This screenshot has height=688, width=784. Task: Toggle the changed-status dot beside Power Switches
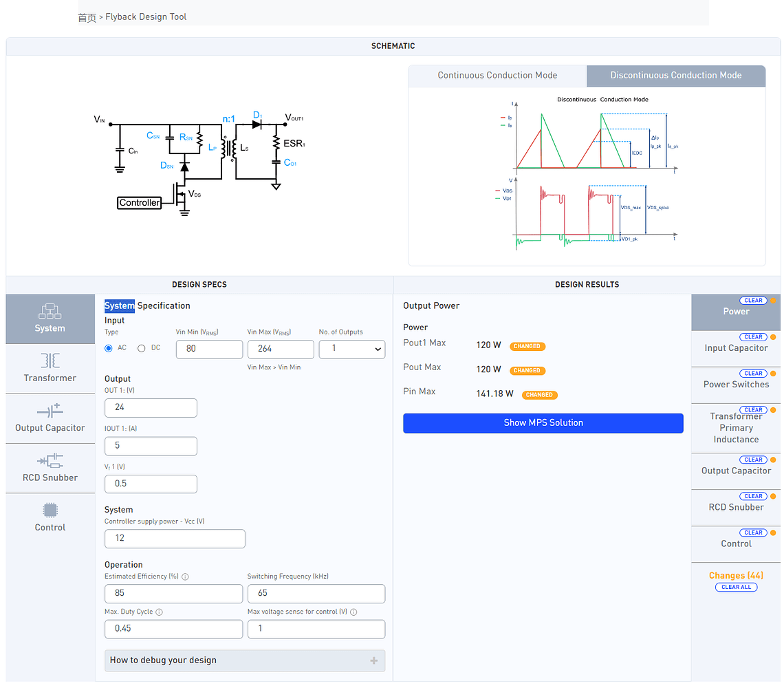(772, 373)
